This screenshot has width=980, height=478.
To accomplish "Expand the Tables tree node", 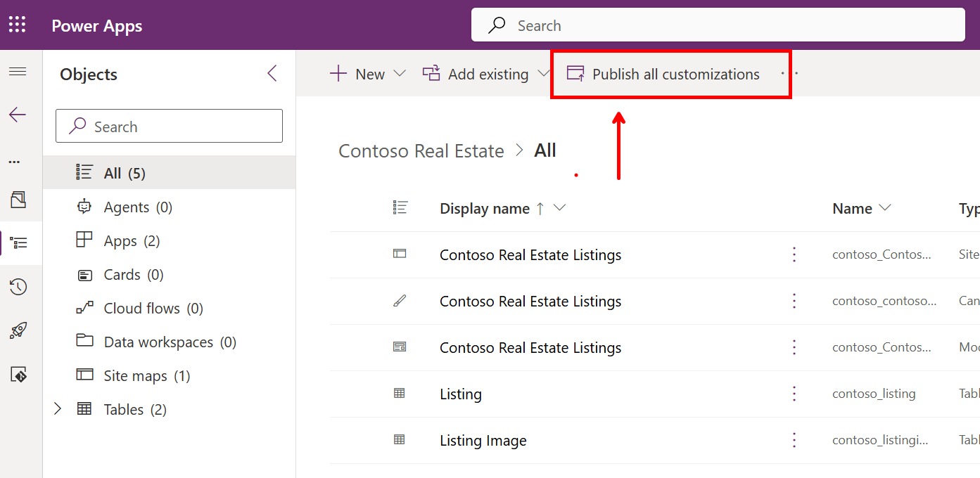I will 58,409.
